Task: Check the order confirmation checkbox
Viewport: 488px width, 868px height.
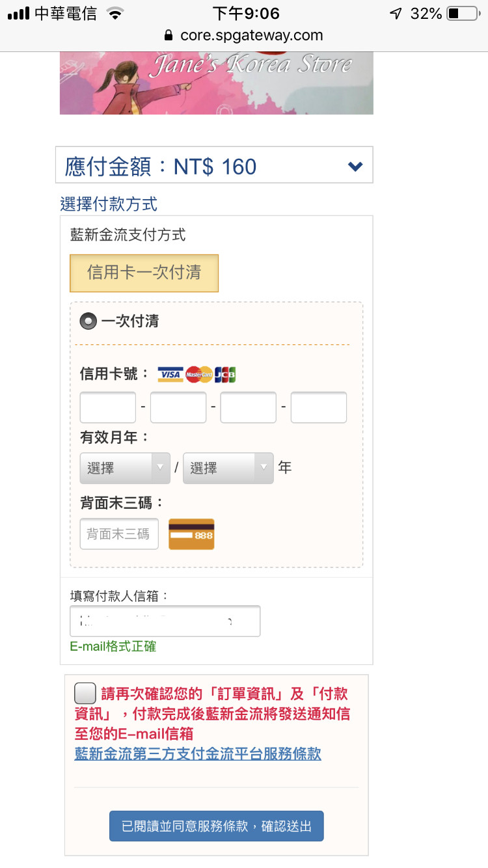Action: coord(85,693)
